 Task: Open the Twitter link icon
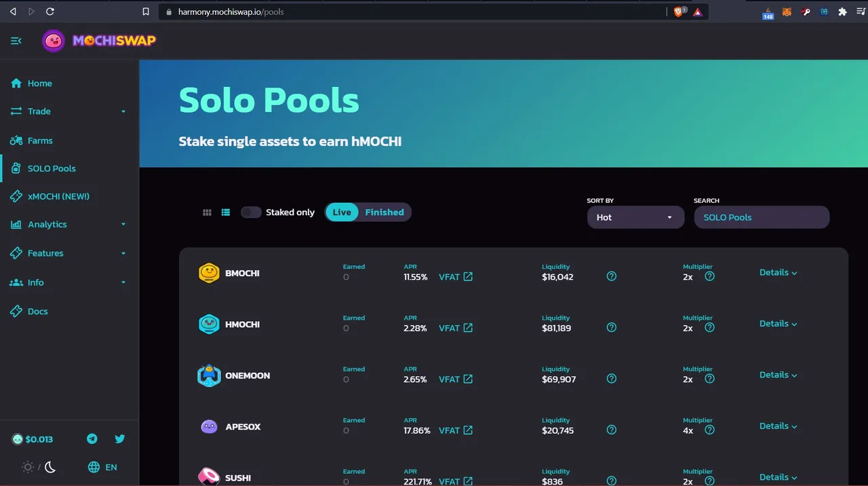tap(120, 438)
